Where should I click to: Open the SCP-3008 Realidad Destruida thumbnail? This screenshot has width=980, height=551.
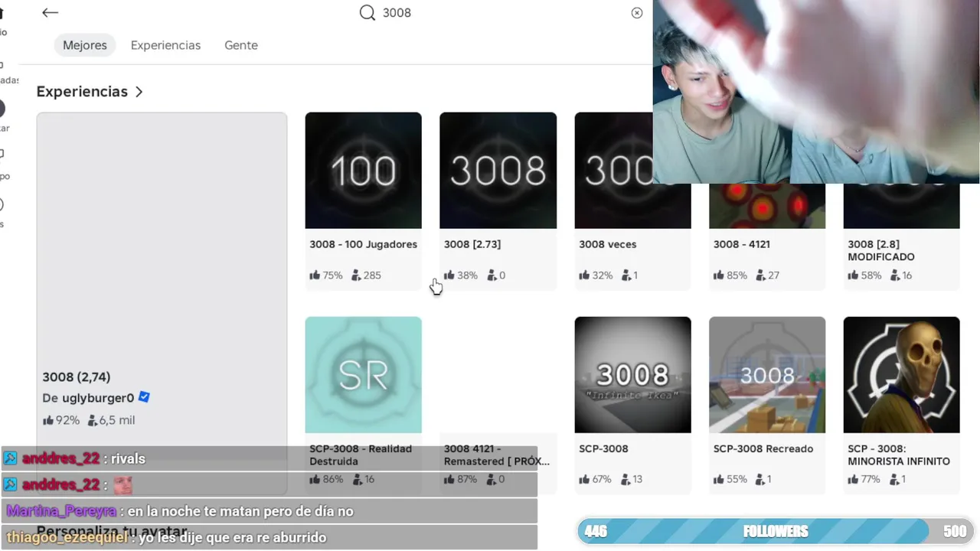(363, 375)
